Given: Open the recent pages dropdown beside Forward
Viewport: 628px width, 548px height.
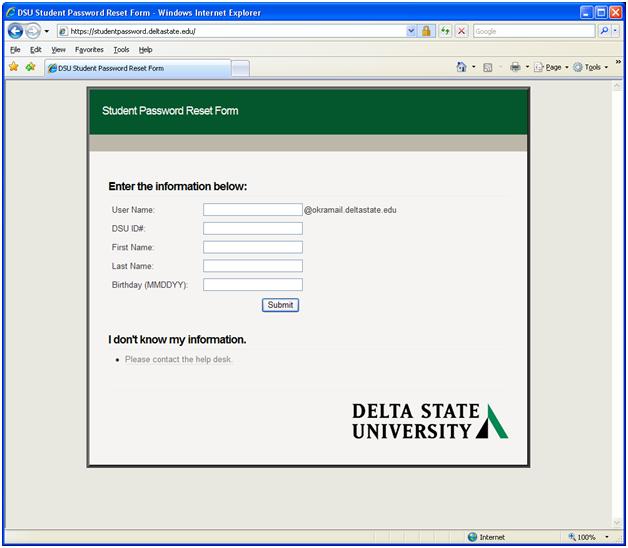Looking at the screenshot, I should tap(46, 31).
